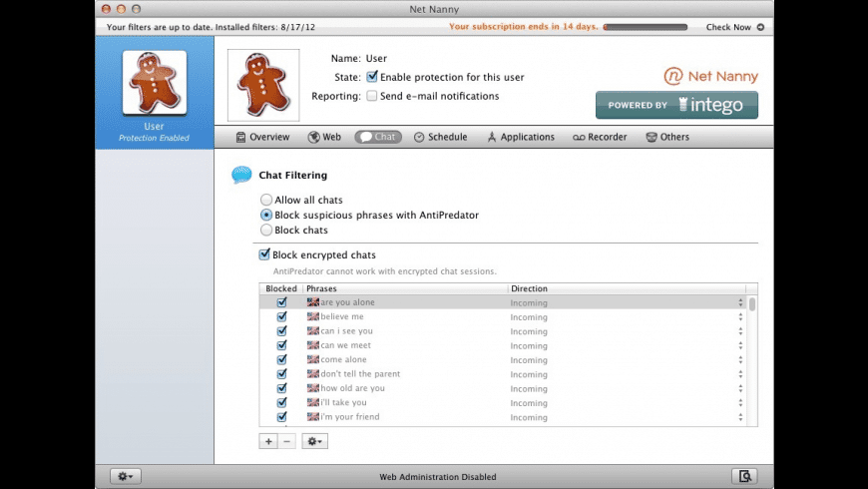Click the Net Nanny logo
The width and height of the screenshot is (868, 489).
point(710,76)
